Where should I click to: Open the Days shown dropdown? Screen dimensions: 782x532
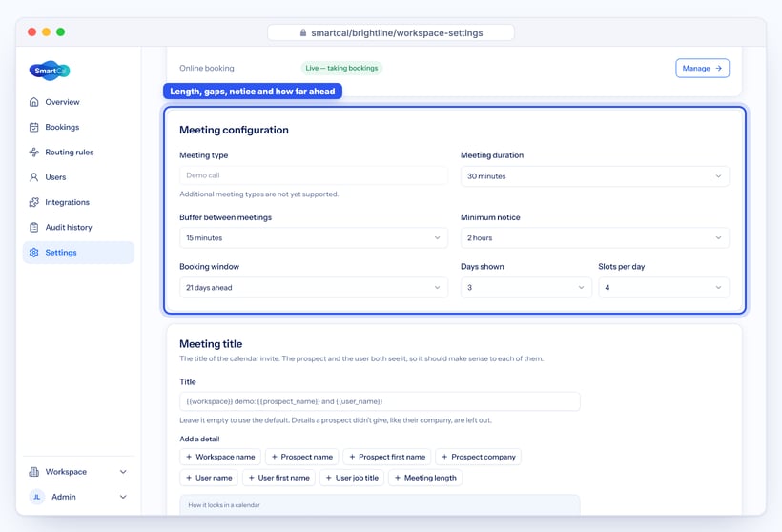525,287
